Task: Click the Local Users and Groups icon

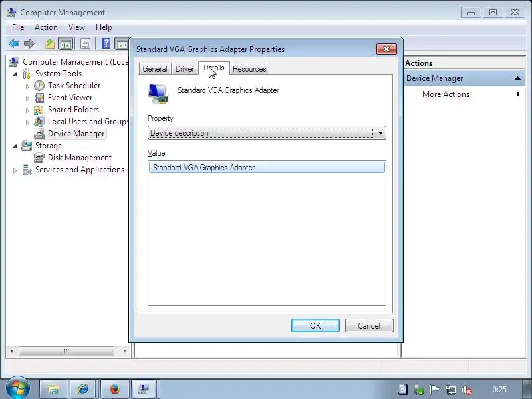Action: [39, 122]
